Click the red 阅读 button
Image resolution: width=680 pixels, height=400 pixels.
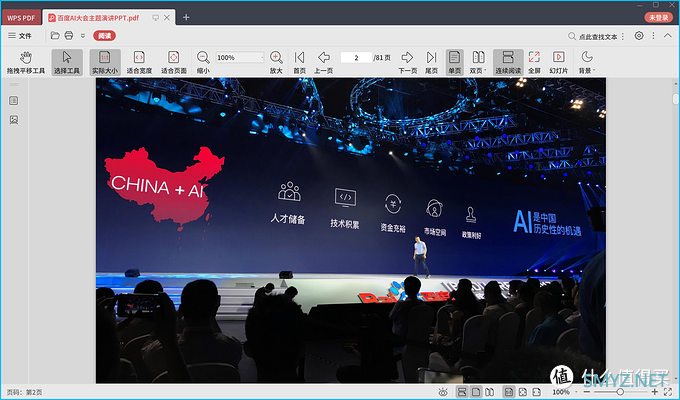click(105, 36)
